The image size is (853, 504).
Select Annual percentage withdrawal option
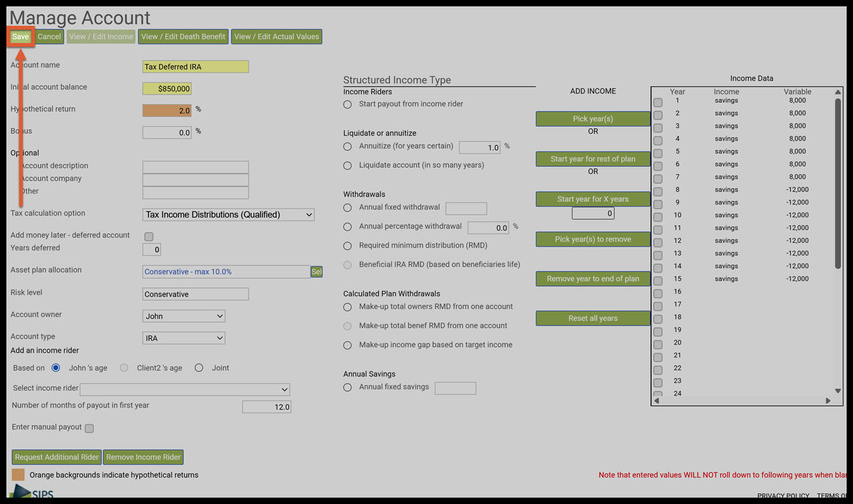tap(347, 226)
